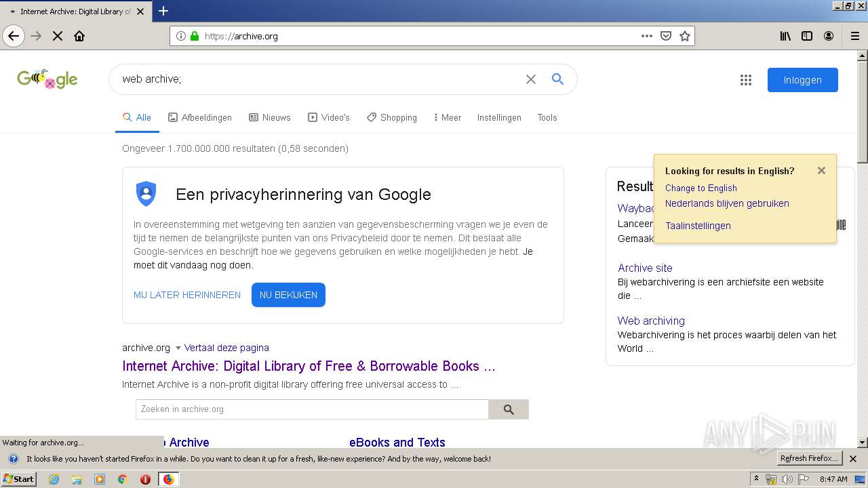868x488 pixels.
Task: Open Internet Explorer from the taskbar
Action: tap(54, 479)
